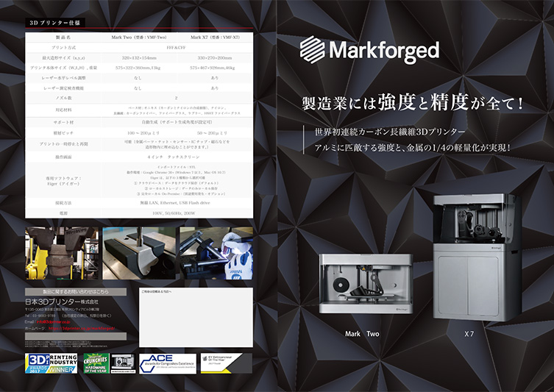Click the 'プリントの一時停止と再開' row label
Image resolution: width=554 pixels, height=392 pixels.
tap(63, 144)
